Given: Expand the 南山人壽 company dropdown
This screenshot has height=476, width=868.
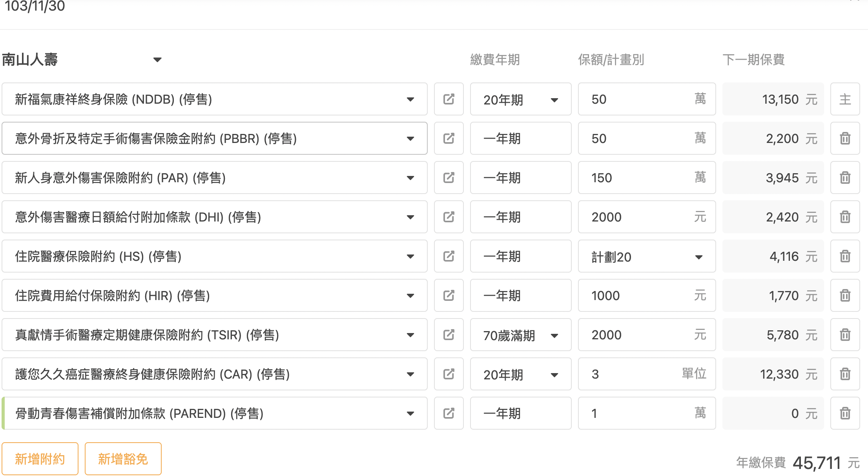Looking at the screenshot, I should point(82,60).
